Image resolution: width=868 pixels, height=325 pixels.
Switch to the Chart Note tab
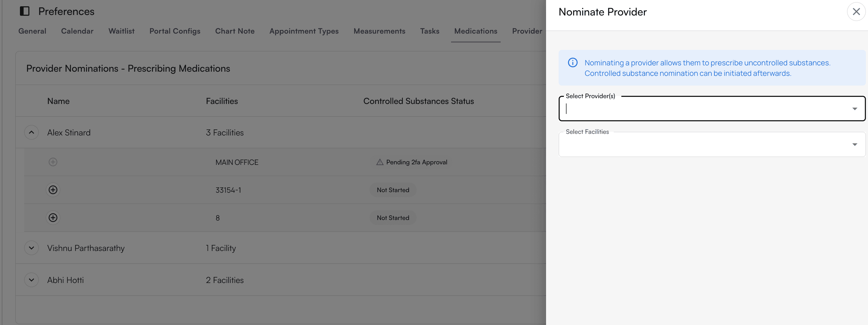pyautogui.click(x=235, y=31)
